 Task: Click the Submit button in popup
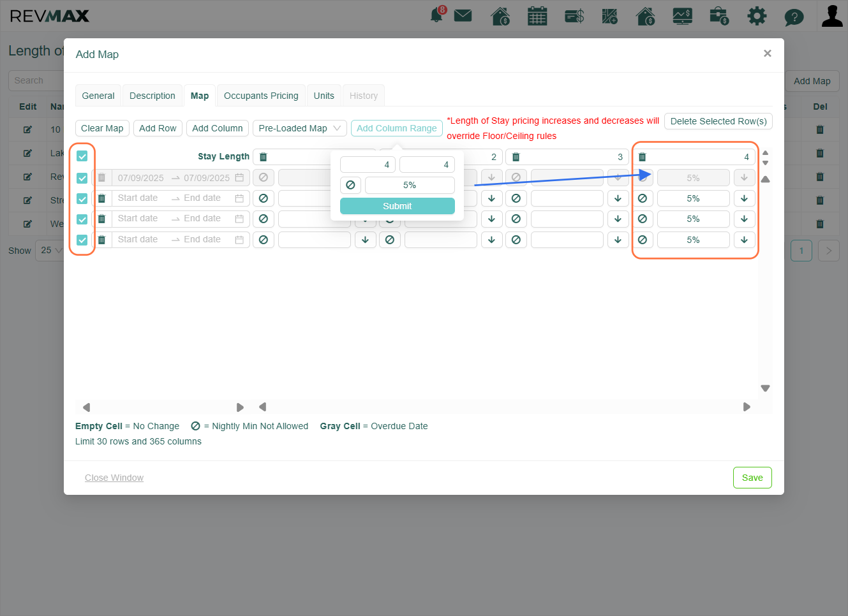click(398, 206)
